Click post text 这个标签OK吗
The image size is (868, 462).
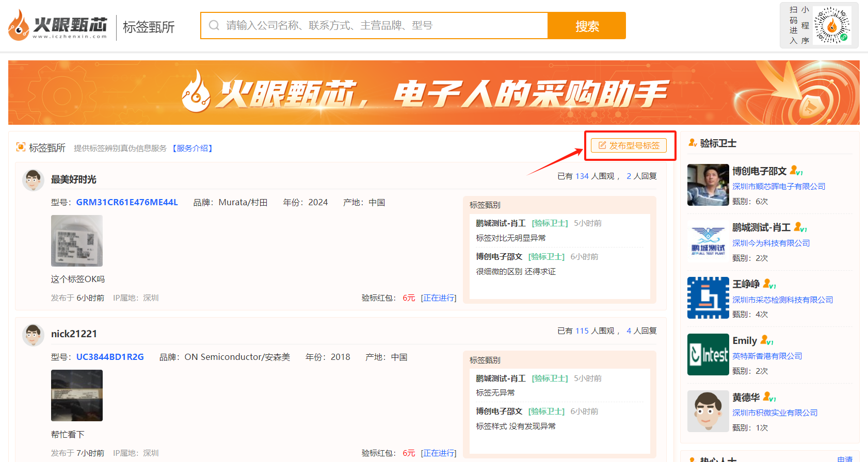click(78, 279)
